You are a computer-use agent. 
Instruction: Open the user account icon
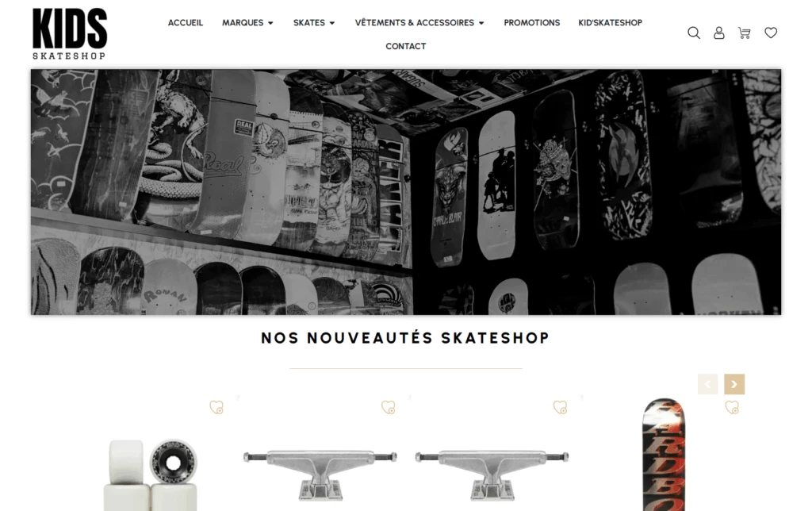point(718,33)
